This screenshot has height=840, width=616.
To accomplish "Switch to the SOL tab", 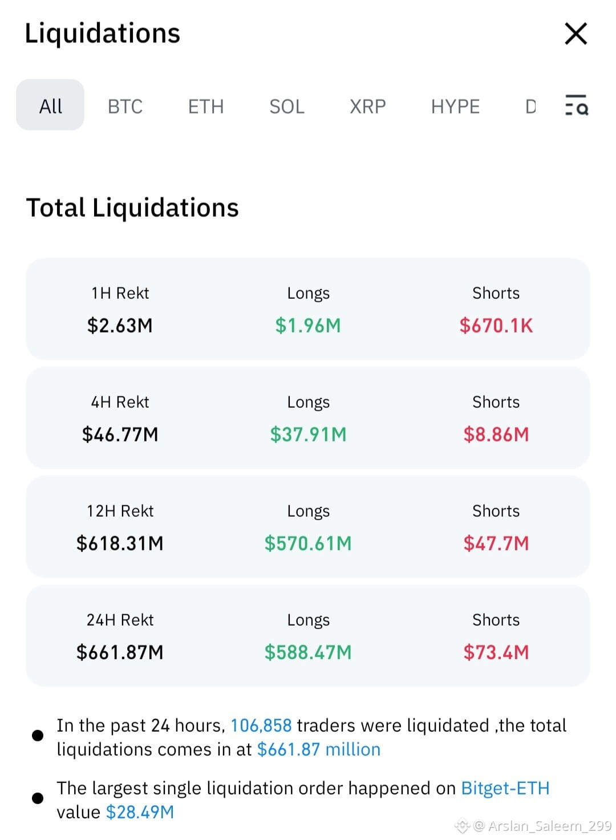I will coord(287,106).
